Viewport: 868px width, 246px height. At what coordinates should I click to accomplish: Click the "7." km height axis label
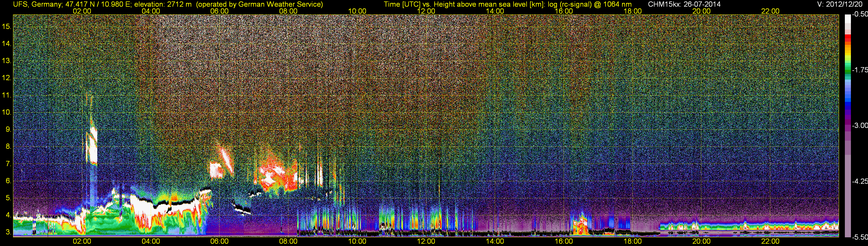[x=8, y=164]
